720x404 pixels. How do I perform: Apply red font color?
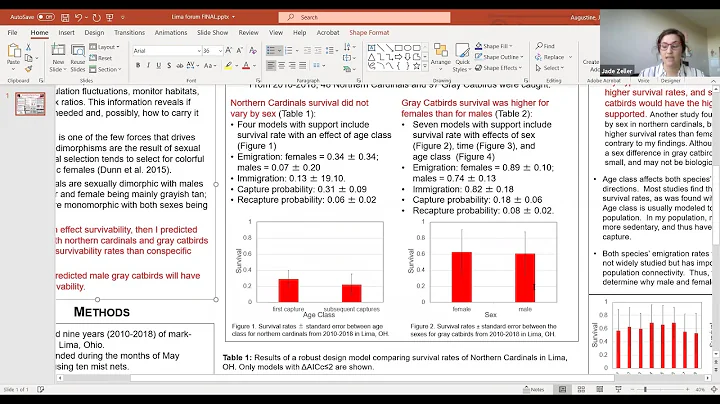click(x=246, y=66)
